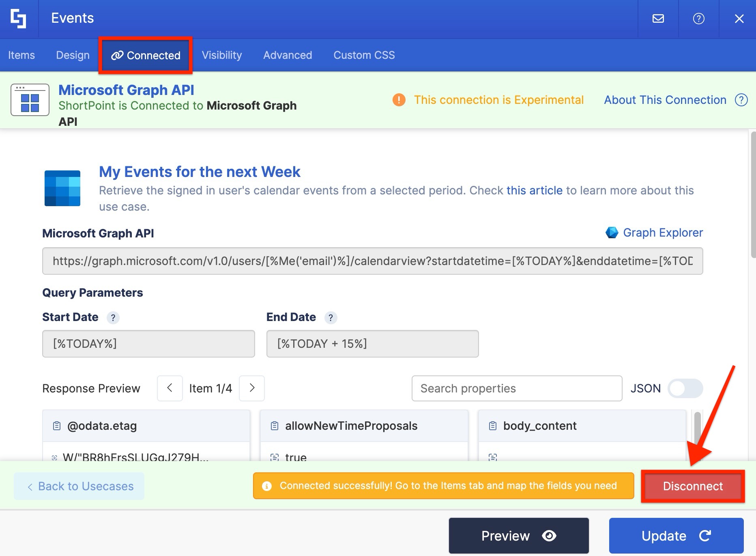Click the 'Query Parameters' heading
Viewport: 756px width, 556px height.
92,293
